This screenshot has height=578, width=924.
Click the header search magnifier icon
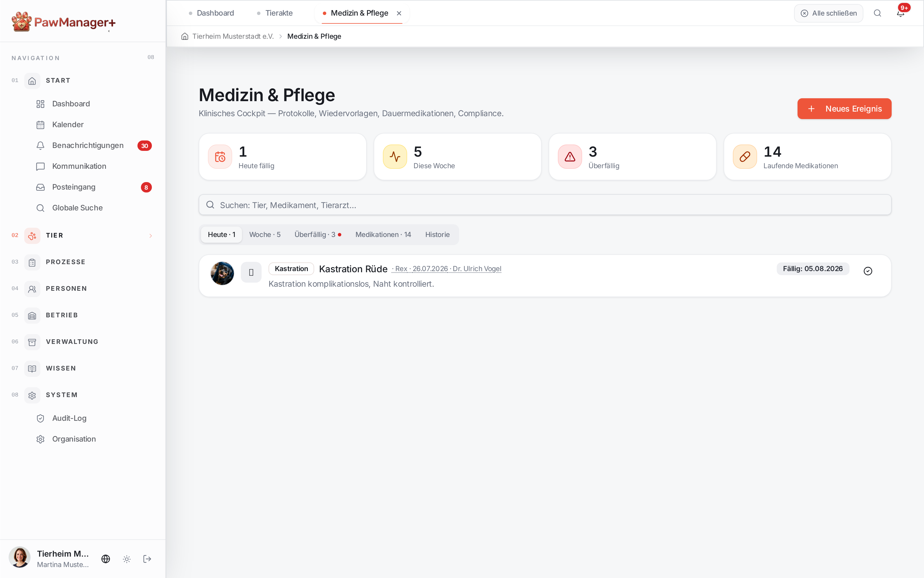[878, 13]
